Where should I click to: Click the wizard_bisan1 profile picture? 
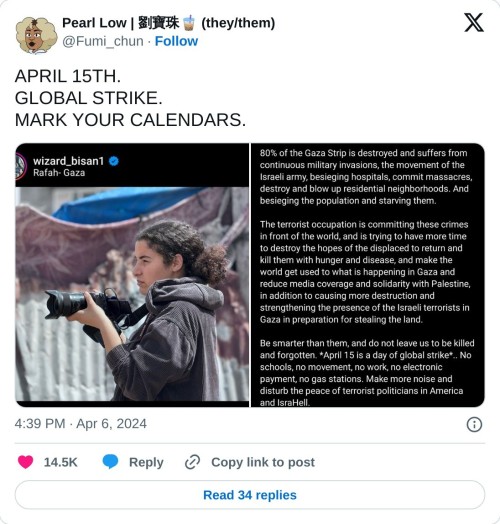coord(20,166)
